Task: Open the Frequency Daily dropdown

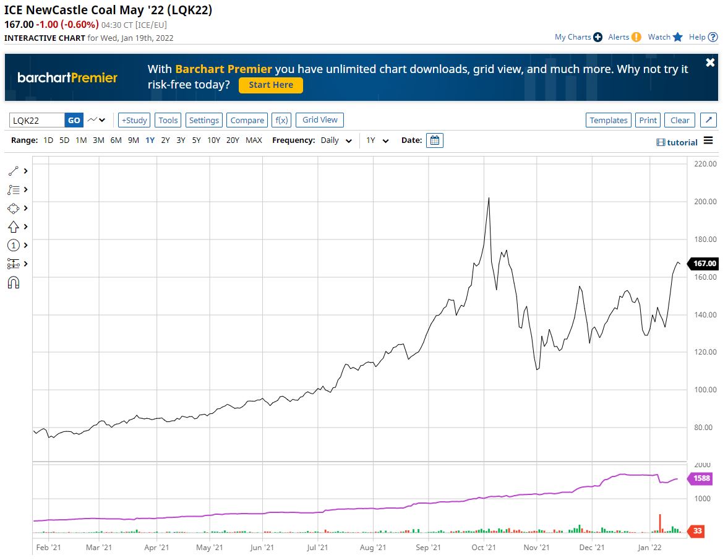Action: pos(336,140)
